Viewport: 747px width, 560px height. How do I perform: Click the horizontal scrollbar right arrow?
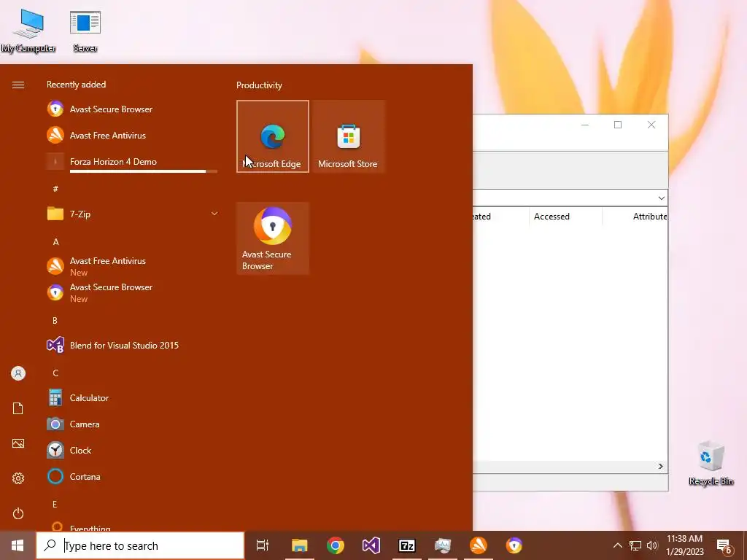661,466
